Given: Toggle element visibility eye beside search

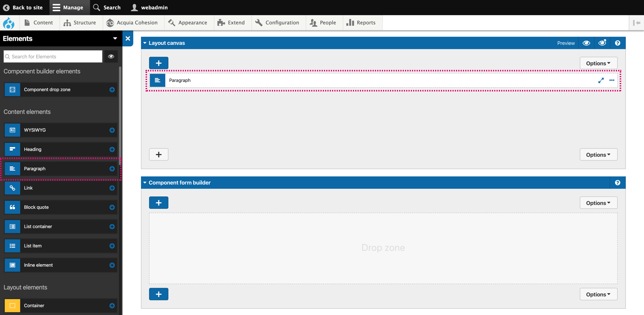Looking at the screenshot, I should pos(111,56).
